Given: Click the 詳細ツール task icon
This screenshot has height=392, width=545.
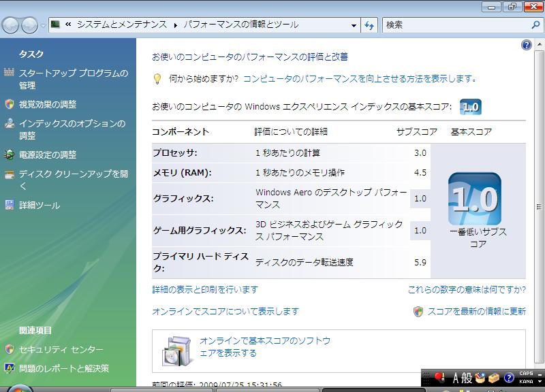Looking at the screenshot, I should coord(10,205).
